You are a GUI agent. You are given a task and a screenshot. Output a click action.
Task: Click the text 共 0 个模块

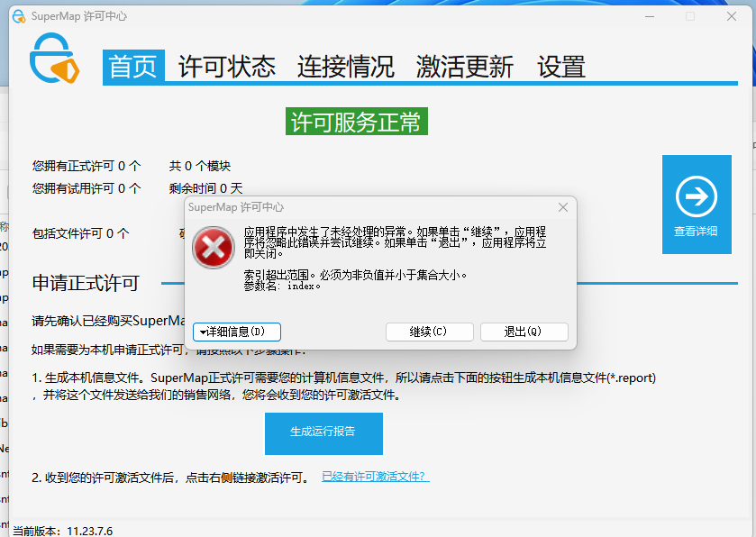click(200, 167)
